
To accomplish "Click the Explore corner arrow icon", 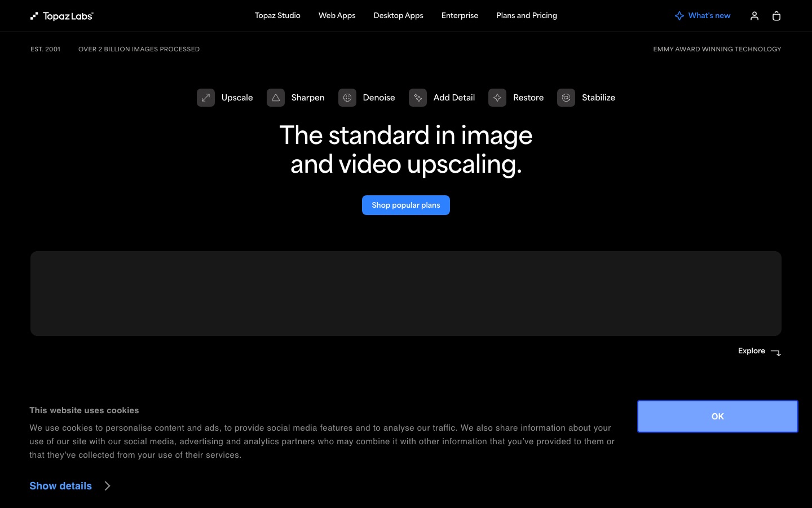I will point(776,352).
